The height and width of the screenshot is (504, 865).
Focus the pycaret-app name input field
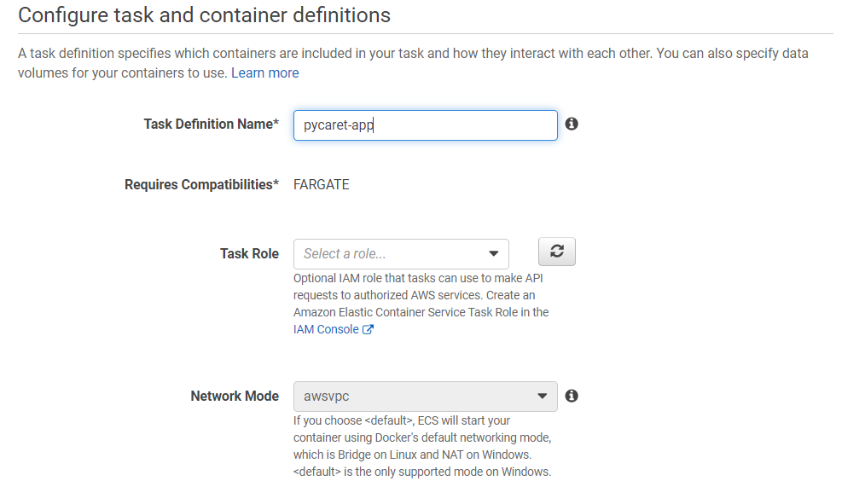click(x=425, y=125)
